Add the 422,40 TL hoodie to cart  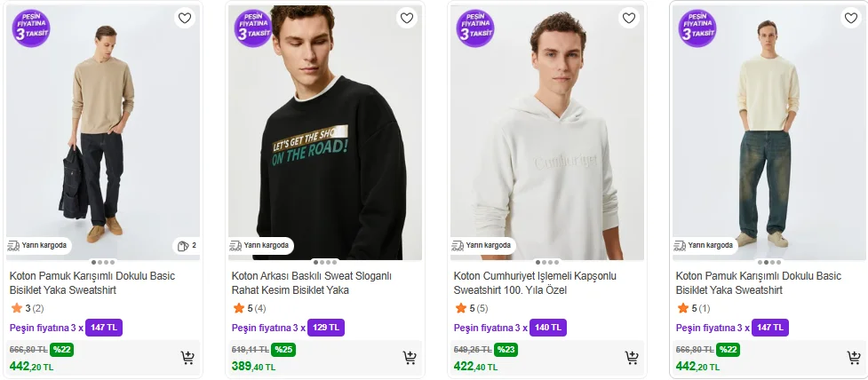click(x=632, y=358)
